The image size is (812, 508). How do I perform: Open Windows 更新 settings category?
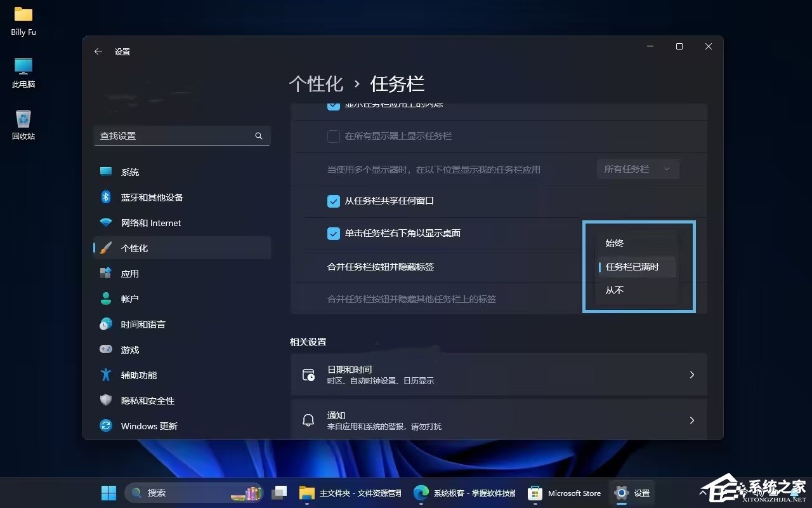182,426
